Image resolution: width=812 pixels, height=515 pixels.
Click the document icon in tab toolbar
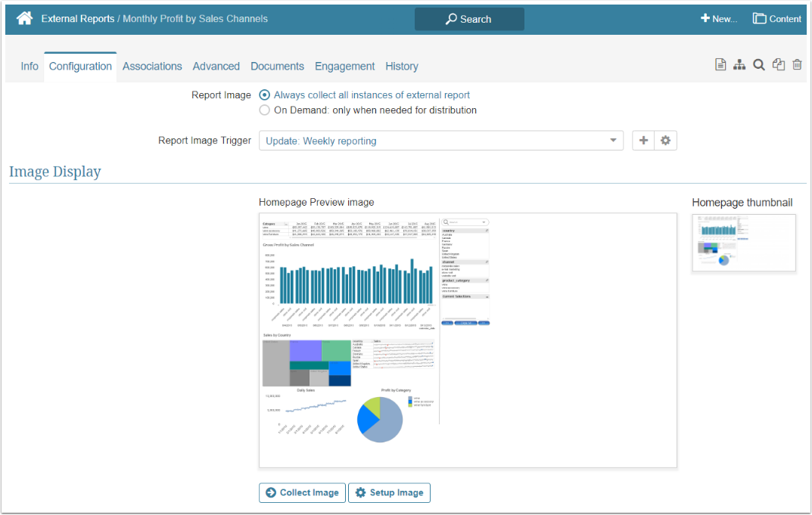[x=720, y=66]
